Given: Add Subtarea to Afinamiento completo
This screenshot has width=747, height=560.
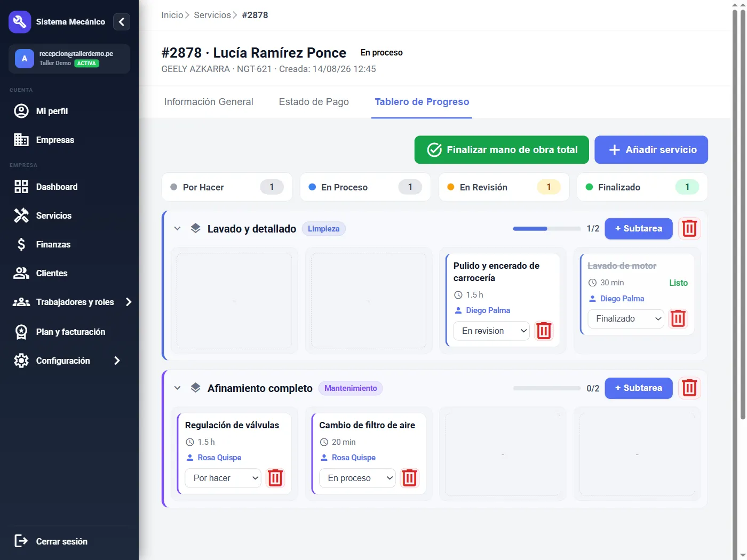Looking at the screenshot, I should click(639, 388).
